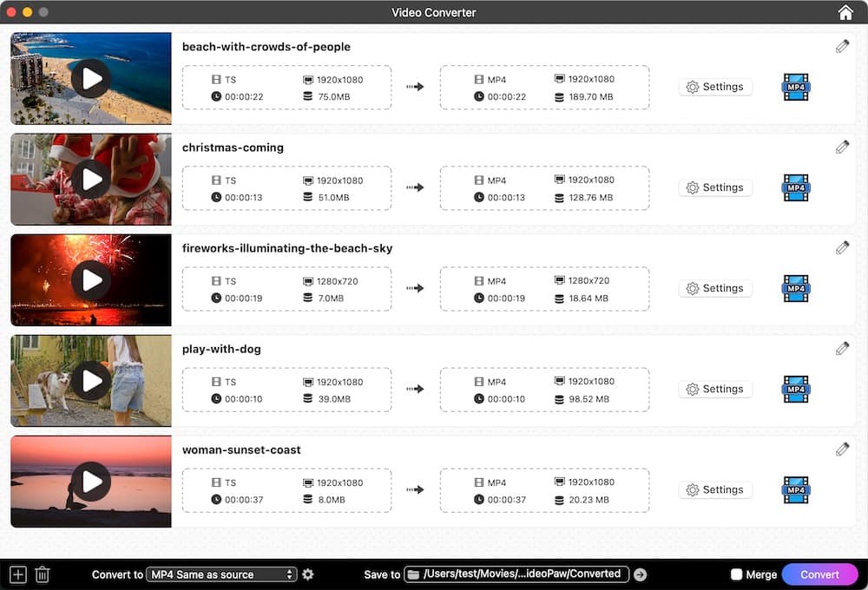Click the Home icon in the title bar
The image size is (868, 590).
(845, 12)
